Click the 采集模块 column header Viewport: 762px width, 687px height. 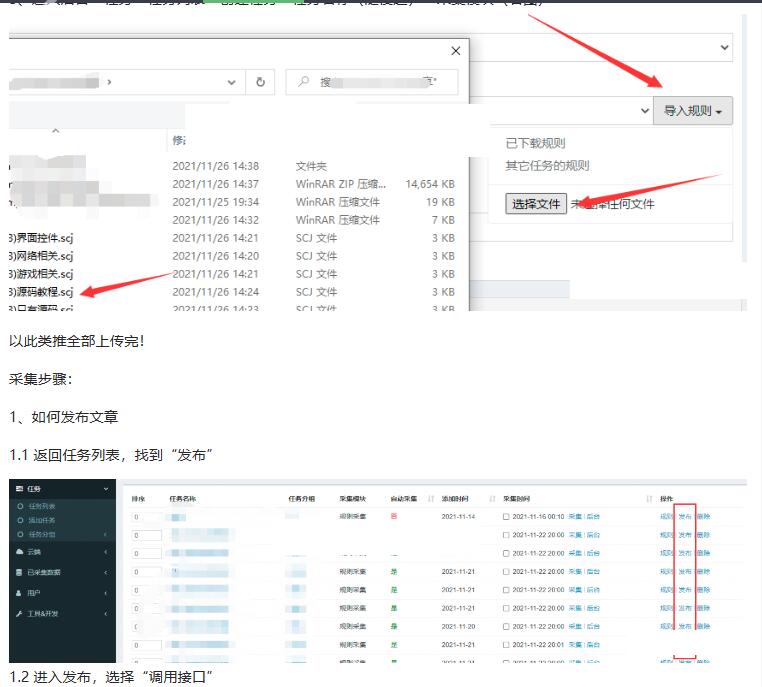[x=352, y=498]
